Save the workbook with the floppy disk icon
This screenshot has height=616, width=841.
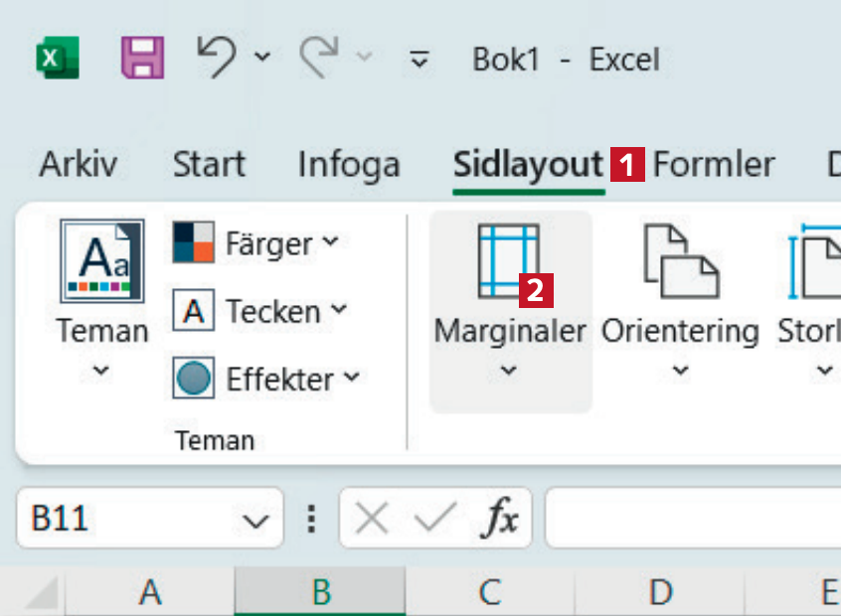tap(142, 58)
